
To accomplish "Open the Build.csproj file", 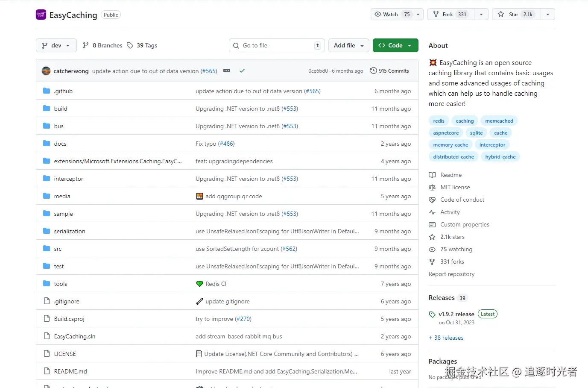I will (x=69, y=319).
